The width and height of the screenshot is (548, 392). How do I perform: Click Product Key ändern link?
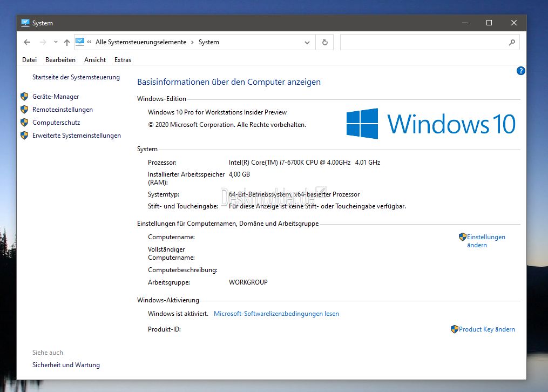[x=487, y=329]
